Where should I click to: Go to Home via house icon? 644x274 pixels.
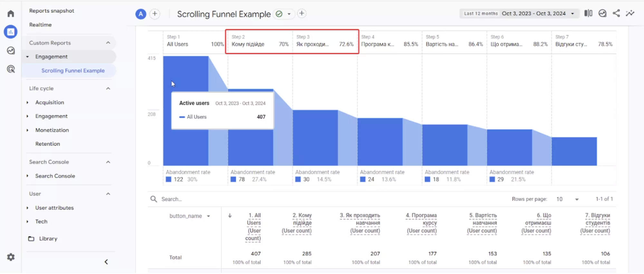tap(11, 14)
